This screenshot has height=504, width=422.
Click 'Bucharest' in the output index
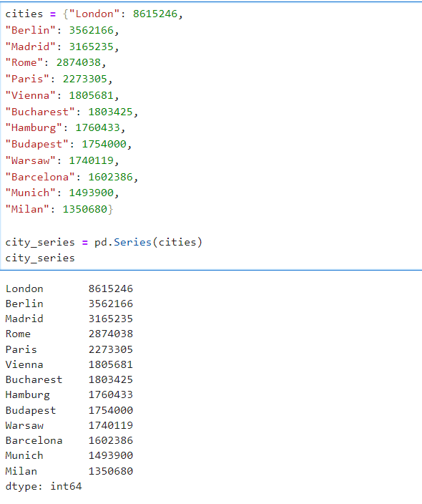point(34,379)
